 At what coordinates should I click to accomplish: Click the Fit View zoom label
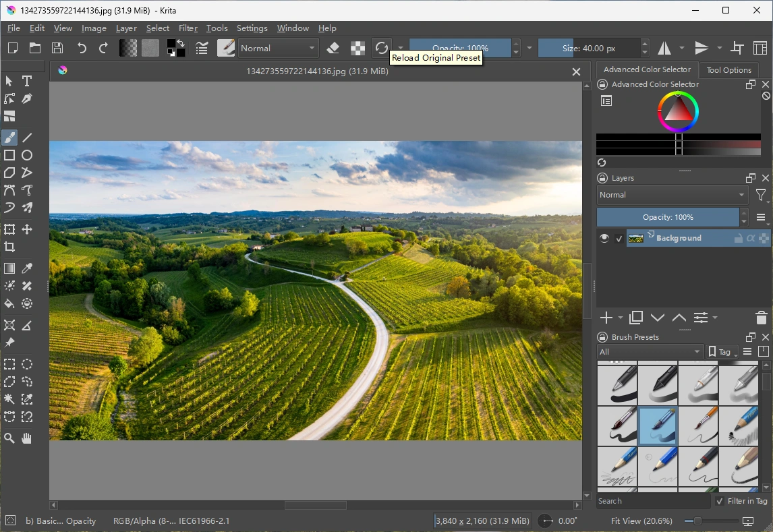click(x=641, y=521)
